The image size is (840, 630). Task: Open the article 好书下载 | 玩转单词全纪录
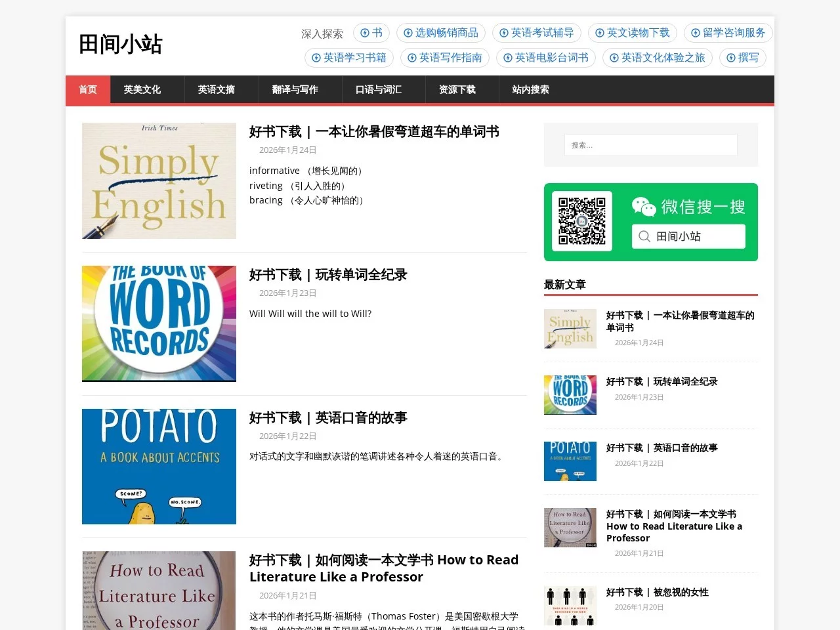coord(328,274)
